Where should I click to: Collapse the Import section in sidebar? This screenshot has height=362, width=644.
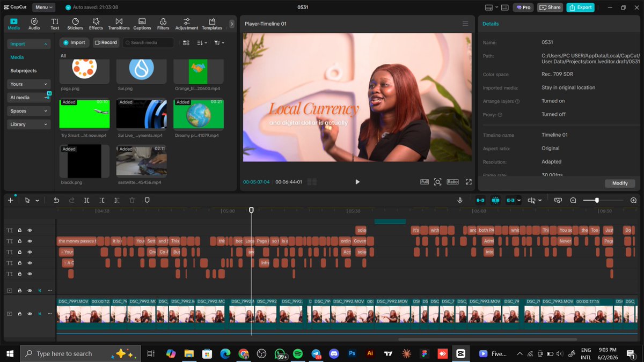pos(29,44)
